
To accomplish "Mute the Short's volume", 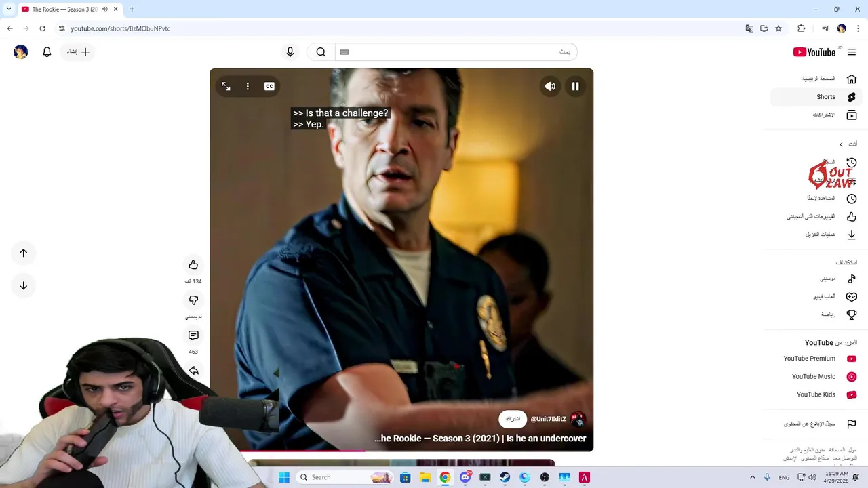I will click(x=550, y=86).
